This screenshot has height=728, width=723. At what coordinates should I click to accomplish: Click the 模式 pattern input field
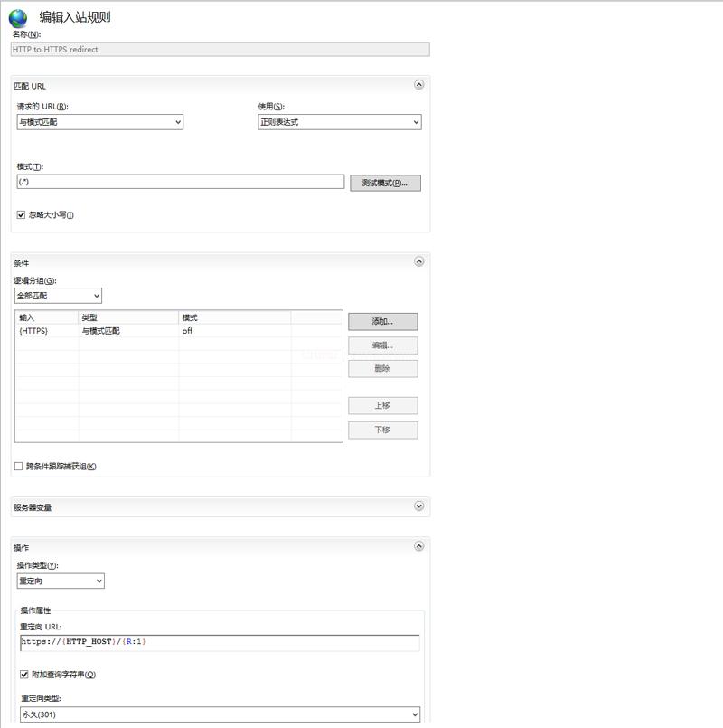(181, 182)
